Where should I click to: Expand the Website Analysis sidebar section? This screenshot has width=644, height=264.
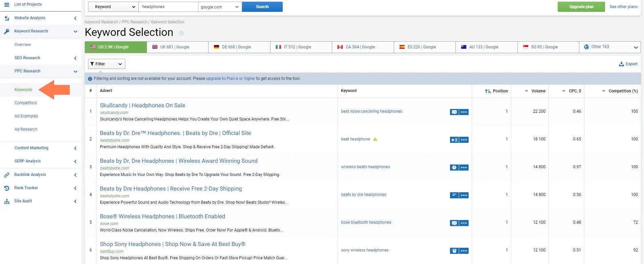(75, 18)
